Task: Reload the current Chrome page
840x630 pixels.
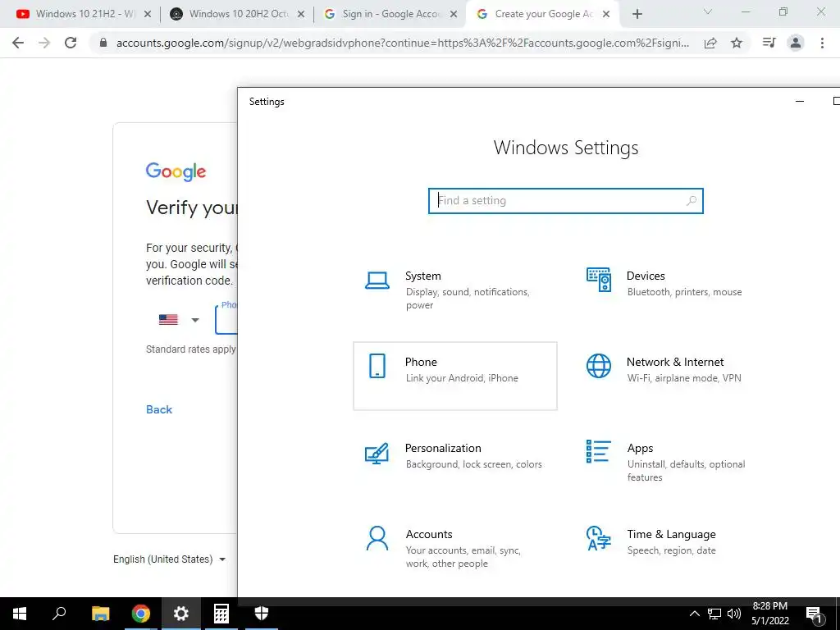Action: coord(71,43)
